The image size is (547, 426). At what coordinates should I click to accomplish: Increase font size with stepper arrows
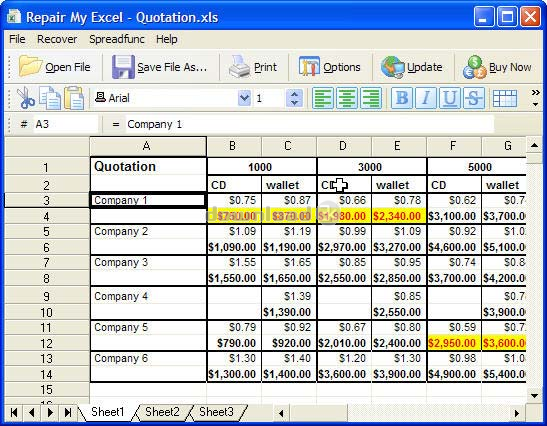click(x=294, y=94)
